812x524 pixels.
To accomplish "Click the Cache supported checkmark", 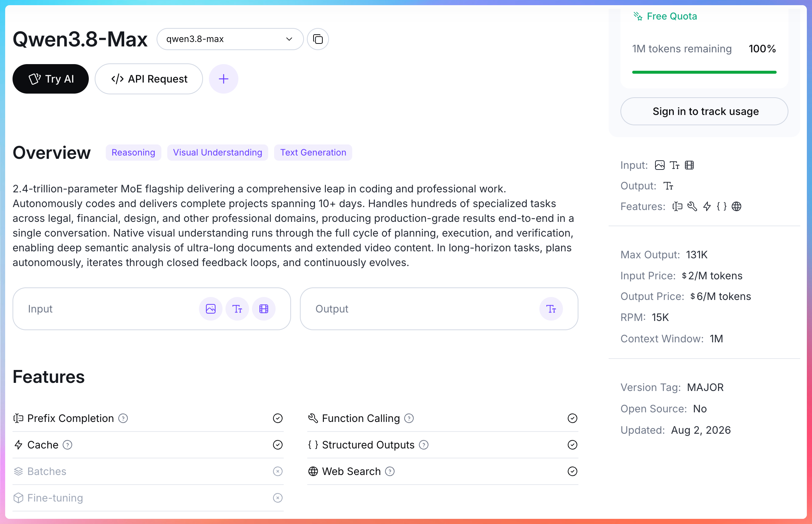I will [278, 445].
